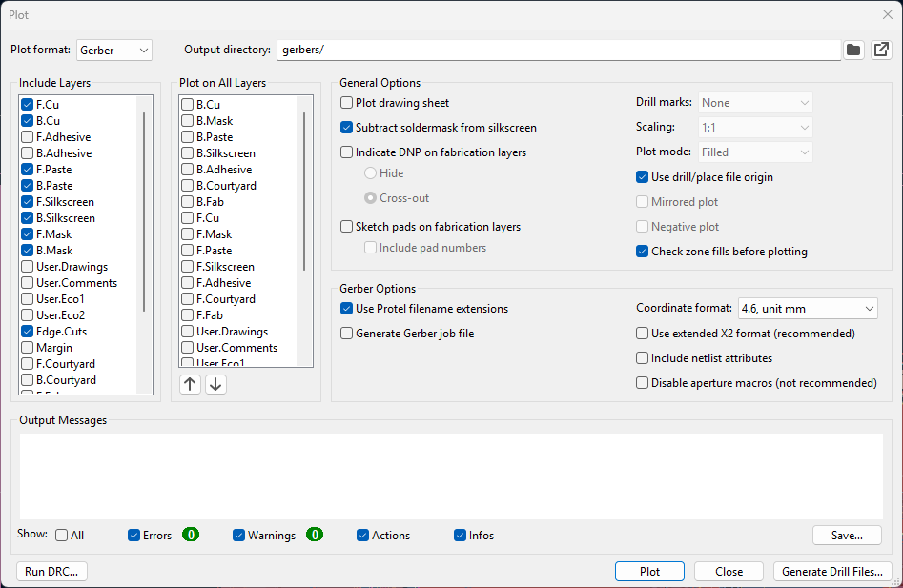Image resolution: width=903 pixels, height=588 pixels.
Task: Click Generate Drill Files button
Action: click(832, 572)
